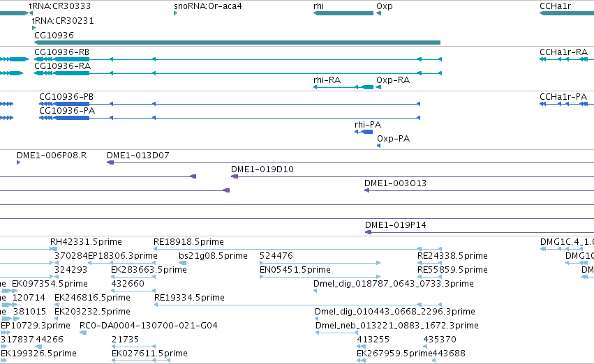This screenshot has height=364, width=594.
Task: Click the bs21g08.5prime EST
Action: [183, 263]
